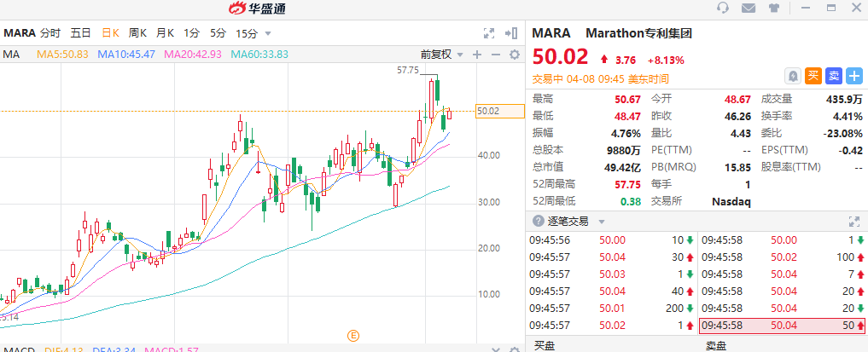Screen dimensions: 868x352
Task: Click the +8.13% change value
Action: coord(666,61)
